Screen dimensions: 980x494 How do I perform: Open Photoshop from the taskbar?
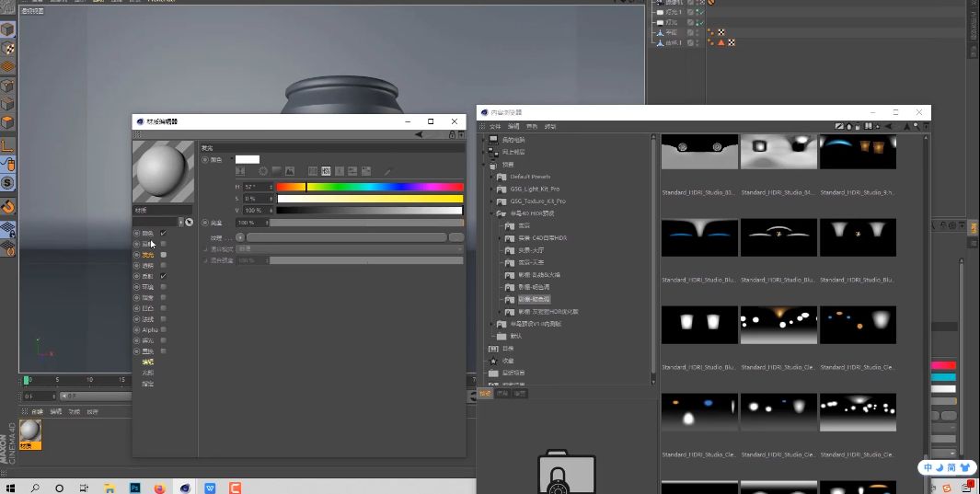coord(134,488)
